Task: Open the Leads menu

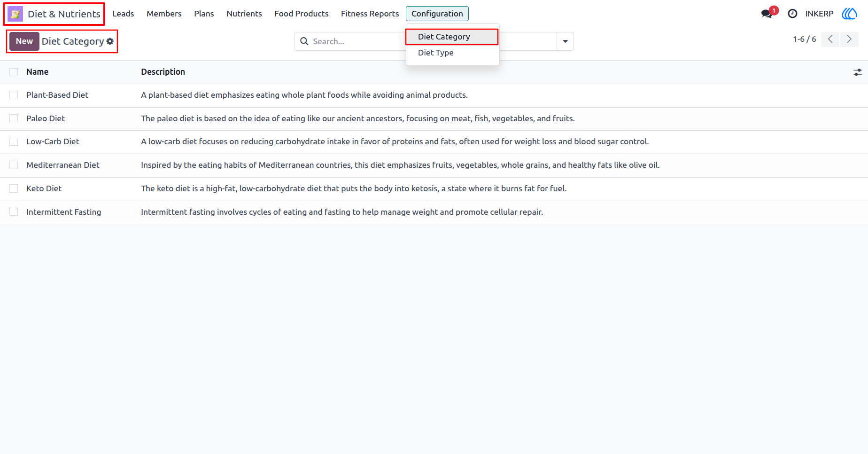Action: point(124,14)
